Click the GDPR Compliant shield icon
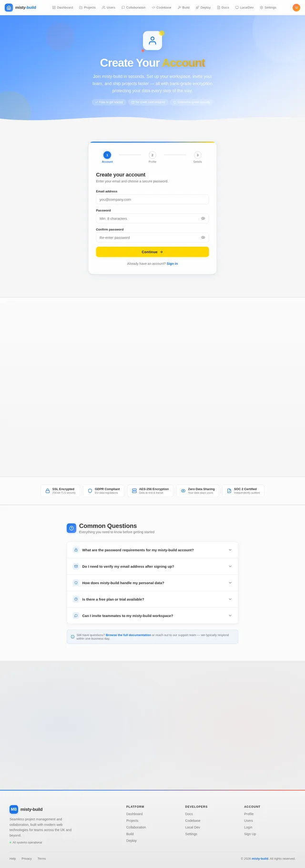The width and height of the screenshot is (305, 868). (90, 491)
